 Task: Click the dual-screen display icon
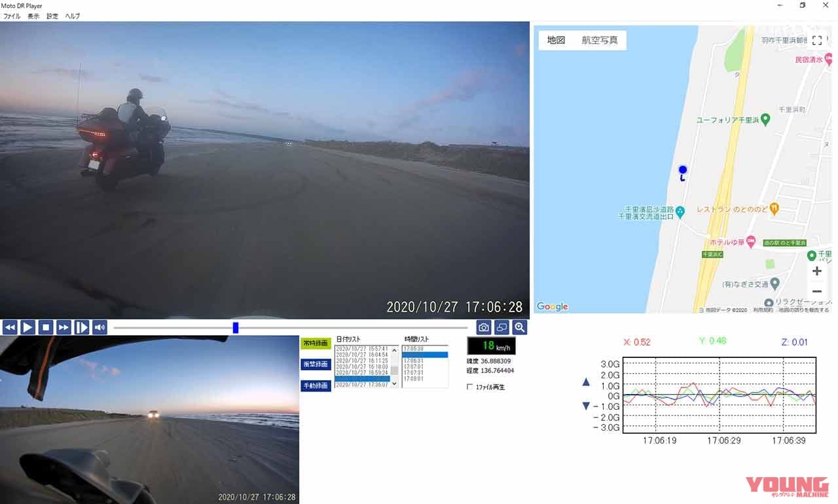click(x=501, y=327)
